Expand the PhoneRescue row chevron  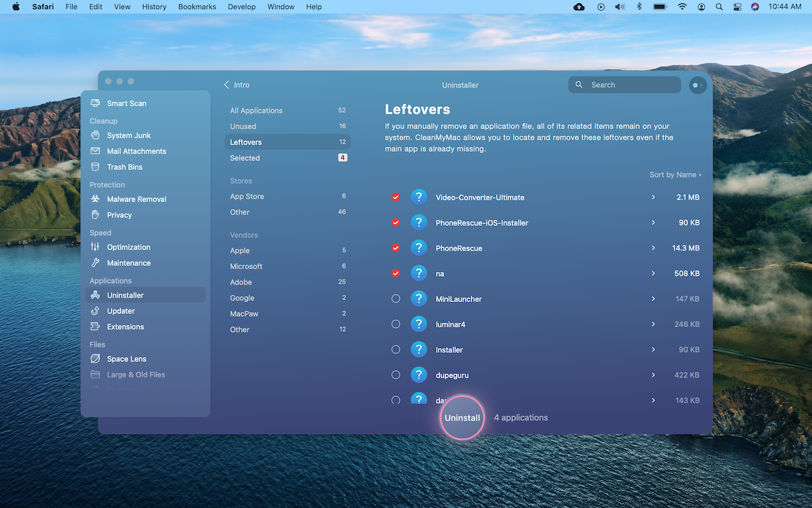click(x=653, y=248)
